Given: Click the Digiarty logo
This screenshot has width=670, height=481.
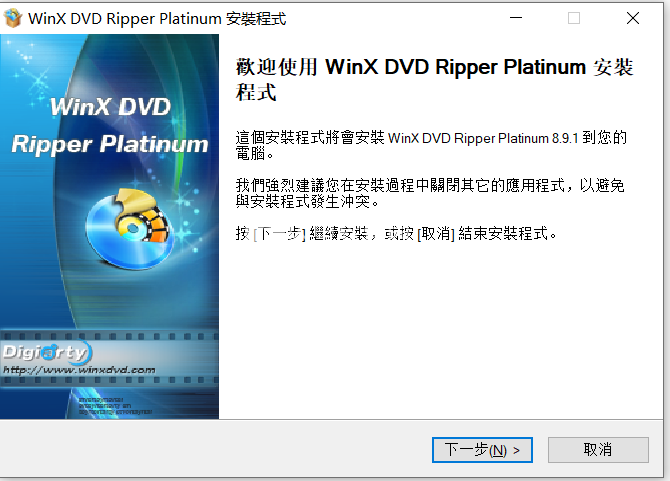Looking at the screenshot, I should 46,352.
